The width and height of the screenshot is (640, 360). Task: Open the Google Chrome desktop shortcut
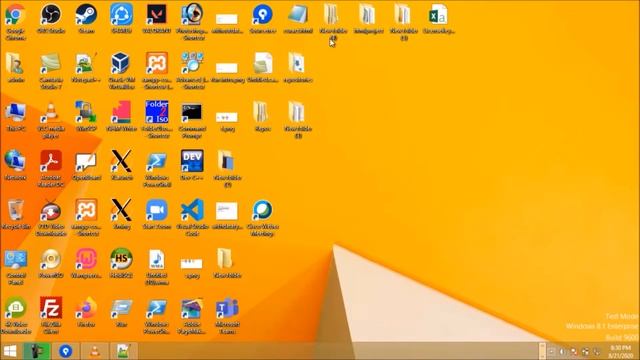(16, 22)
